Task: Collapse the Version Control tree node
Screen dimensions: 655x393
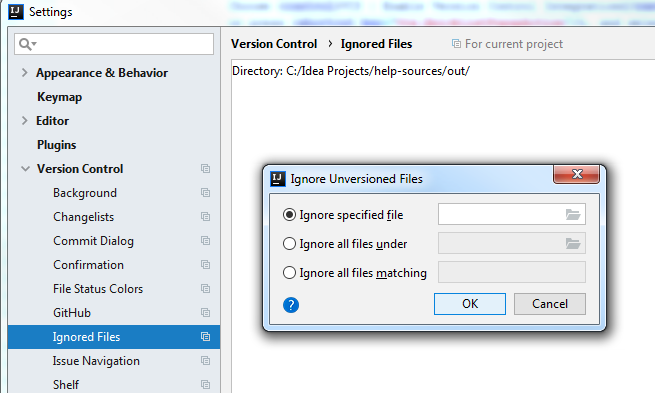Action: 25,169
